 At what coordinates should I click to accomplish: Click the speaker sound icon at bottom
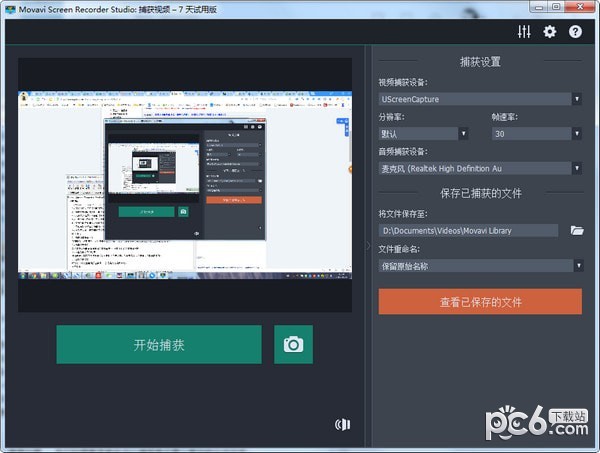343,425
